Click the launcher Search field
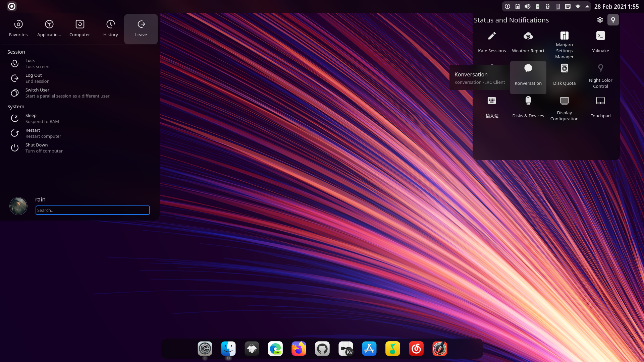 pyautogui.click(x=93, y=210)
